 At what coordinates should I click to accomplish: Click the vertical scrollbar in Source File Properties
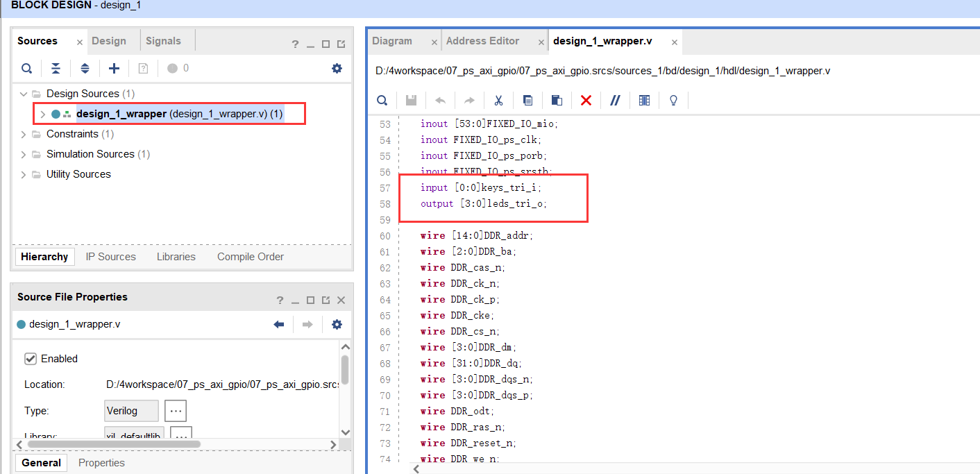click(x=345, y=370)
